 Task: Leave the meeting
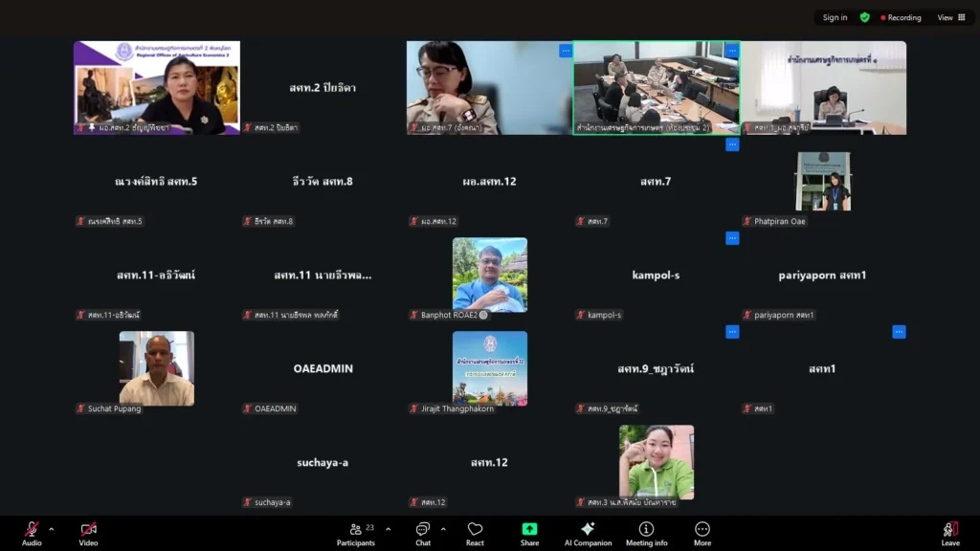[x=949, y=532]
